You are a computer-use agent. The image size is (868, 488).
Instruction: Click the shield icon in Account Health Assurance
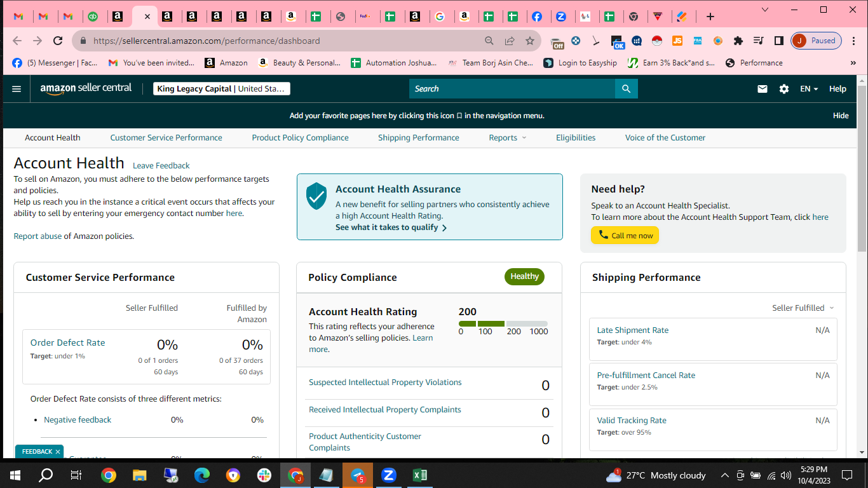pos(316,196)
